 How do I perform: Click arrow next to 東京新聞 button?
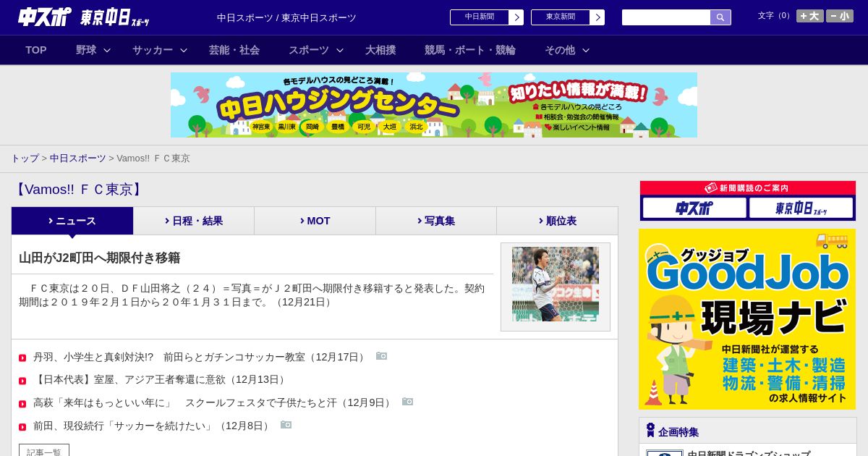pyautogui.click(x=597, y=17)
